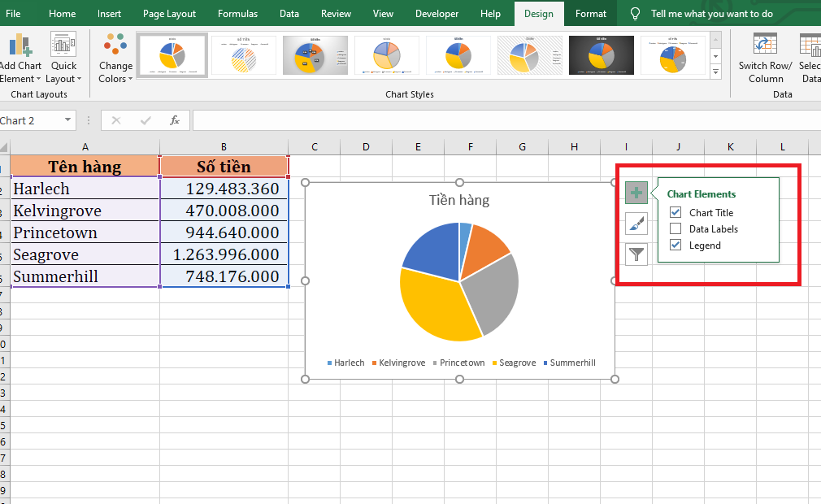Image resolution: width=821 pixels, height=504 pixels.
Task: Uncheck the Chart Title checkbox
Action: click(x=675, y=213)
